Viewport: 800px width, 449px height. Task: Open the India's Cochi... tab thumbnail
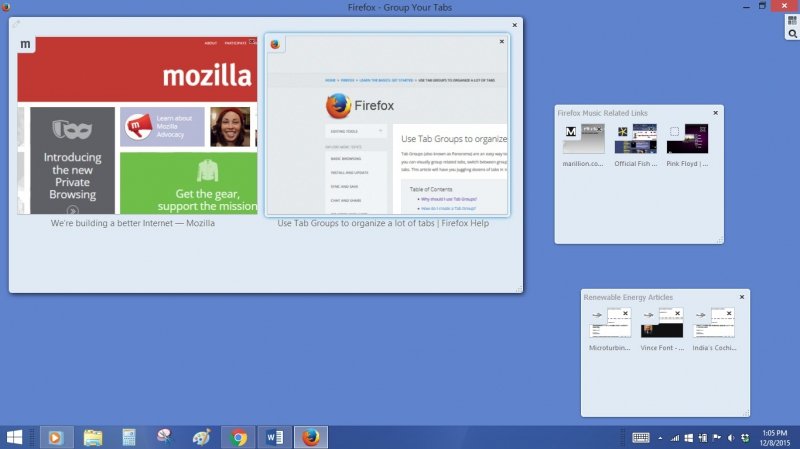click(714, 322)
